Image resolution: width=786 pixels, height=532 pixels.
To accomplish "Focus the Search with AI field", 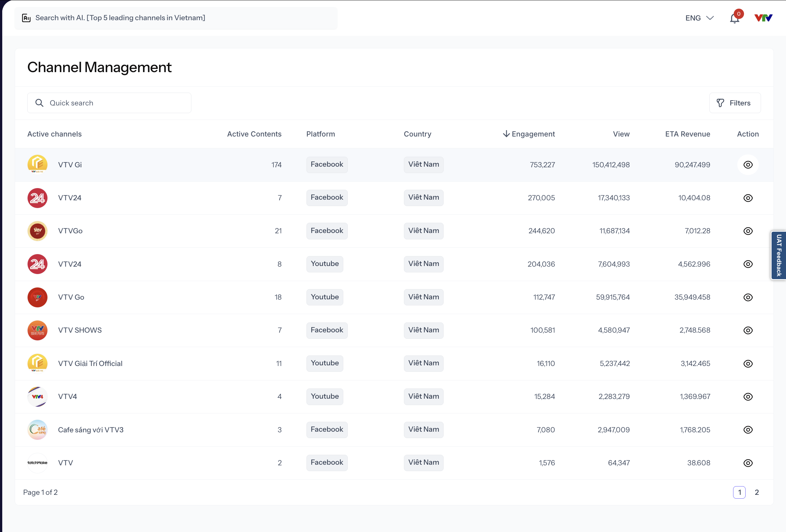I will tap(176, 18).
